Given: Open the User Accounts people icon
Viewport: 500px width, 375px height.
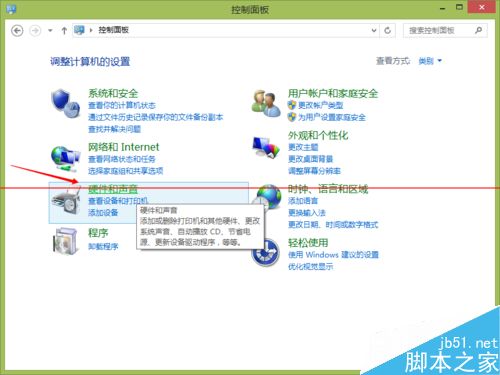Looking at the screenshot, I should 266,104.
